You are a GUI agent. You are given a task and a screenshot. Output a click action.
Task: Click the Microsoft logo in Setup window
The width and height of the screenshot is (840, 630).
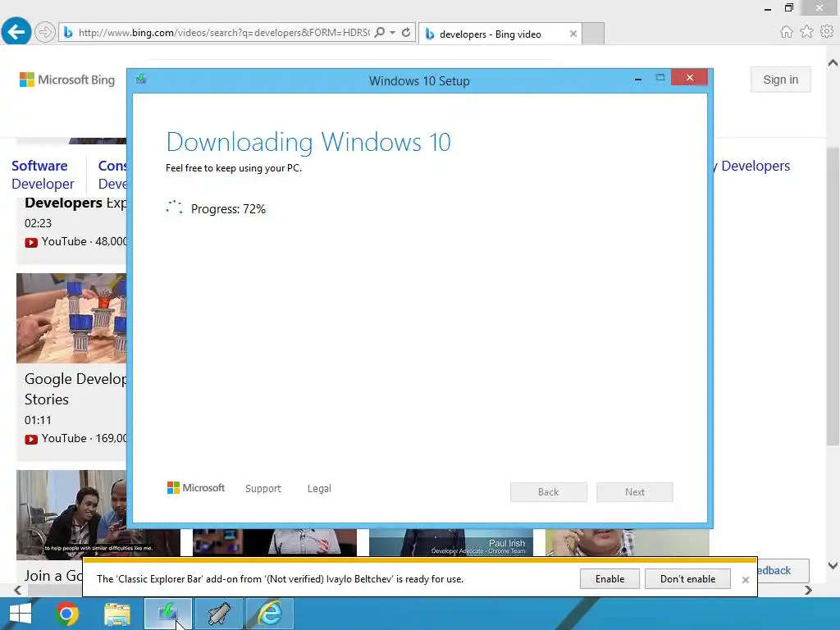[x=195, y=488]
